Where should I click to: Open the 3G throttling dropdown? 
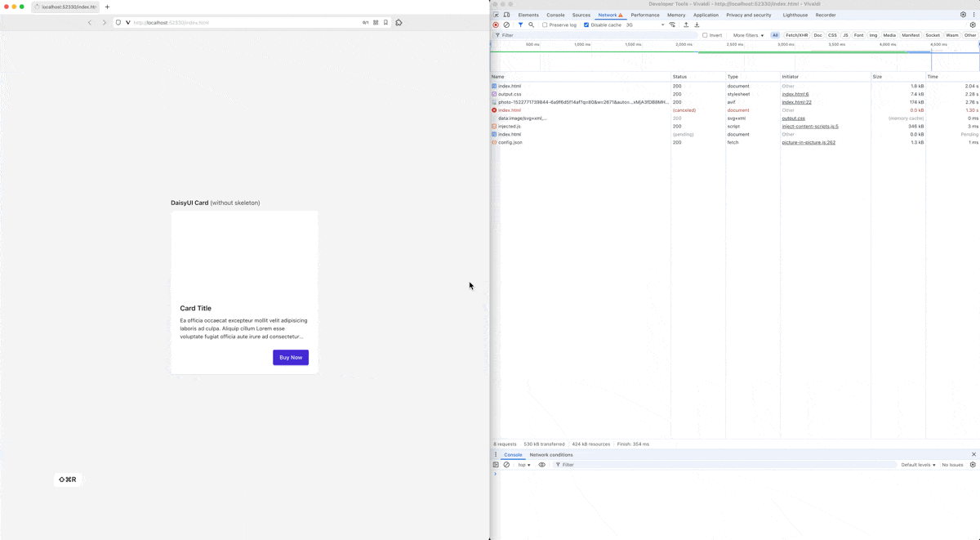coord(645,25)
